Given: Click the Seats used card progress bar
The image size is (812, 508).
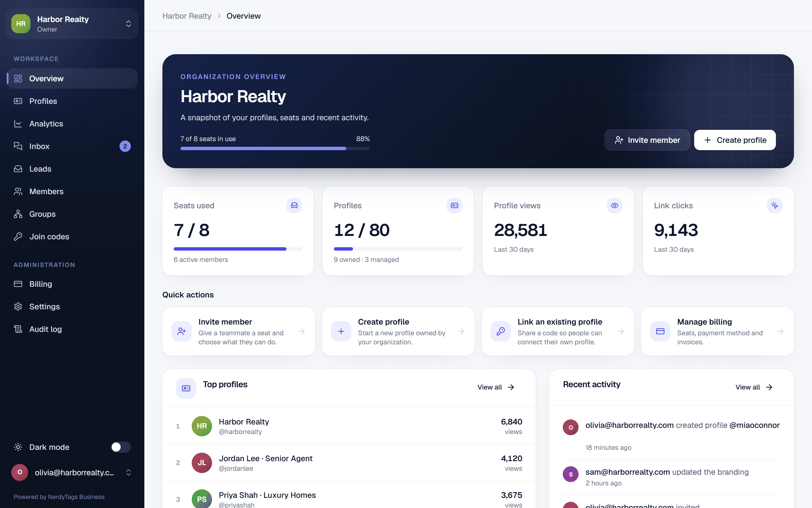Looking at the screenshot, I should coord(238,249).
